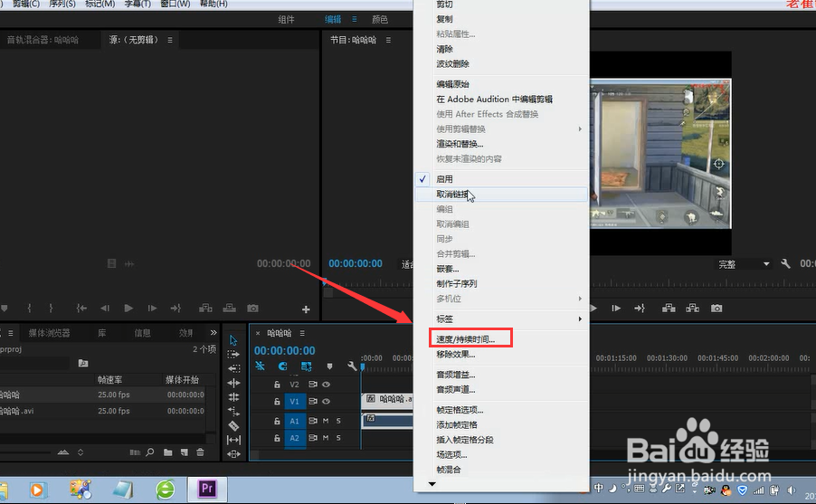Select the Slip tool

(233, 440)
